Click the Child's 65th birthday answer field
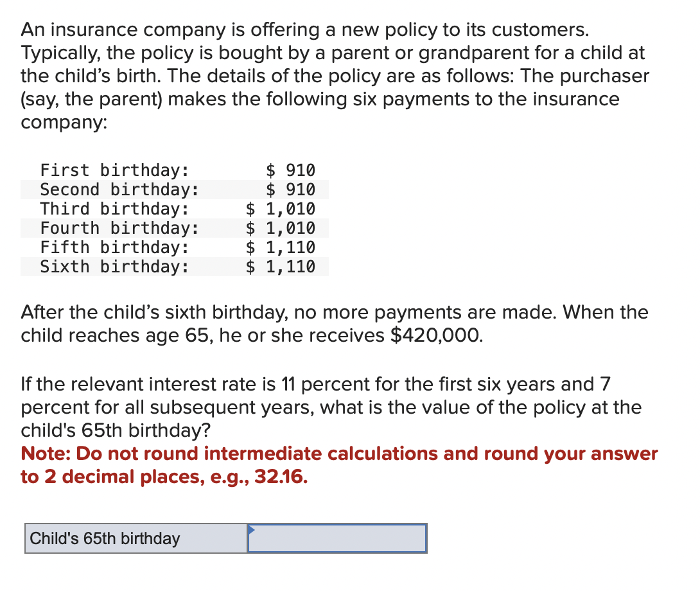Screen dimensions: 700x591 point(337,538)
